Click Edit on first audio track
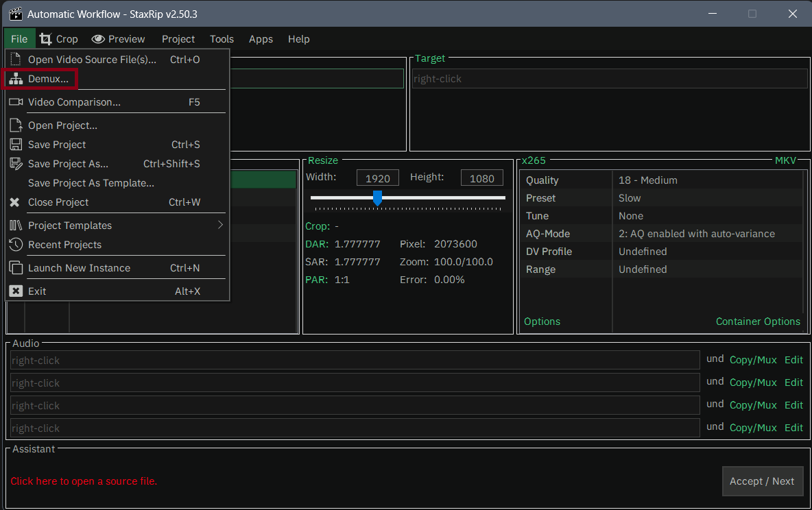This screenshot has width=812, height=510. pos(793,360)
